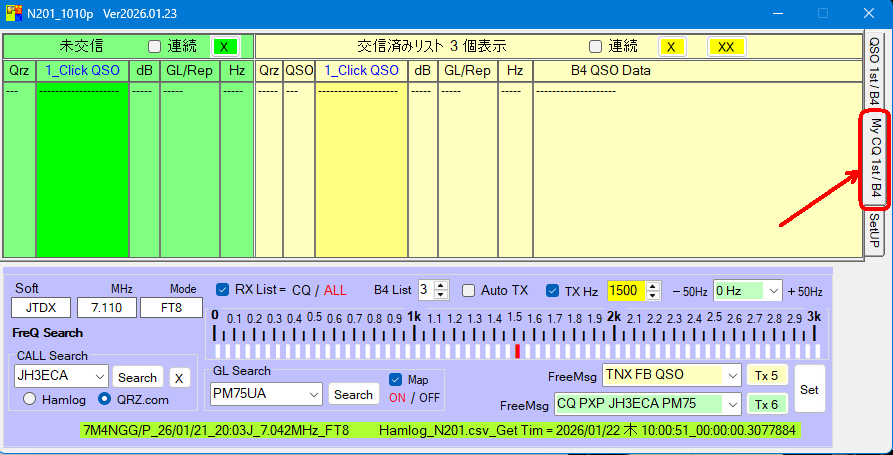
Task: Select the Hamlog radio button
Action: (x=29, y=399)
